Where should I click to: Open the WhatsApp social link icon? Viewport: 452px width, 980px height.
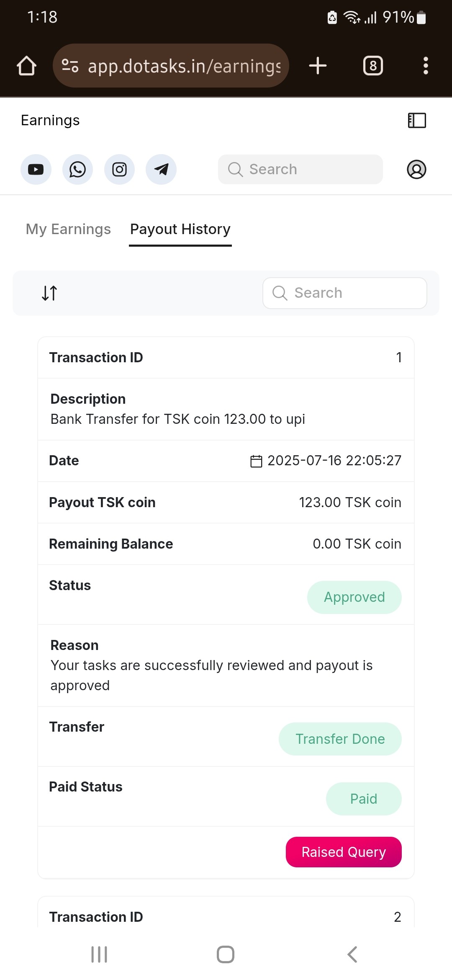(77, 170)
